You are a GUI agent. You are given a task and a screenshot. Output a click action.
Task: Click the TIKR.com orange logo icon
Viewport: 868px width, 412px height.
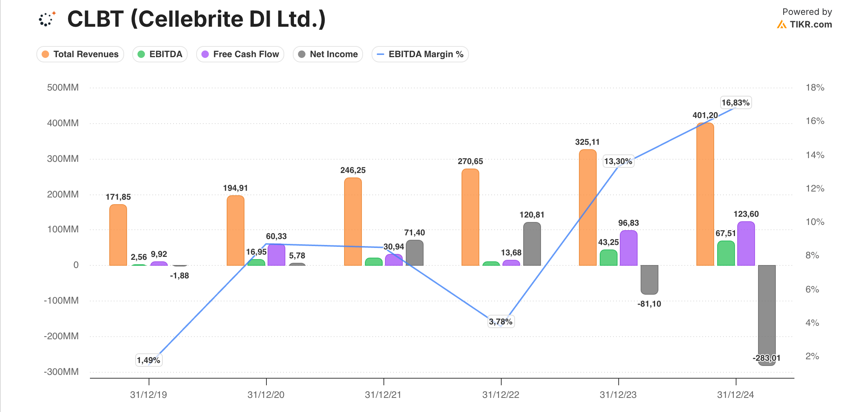coord(781,24)
